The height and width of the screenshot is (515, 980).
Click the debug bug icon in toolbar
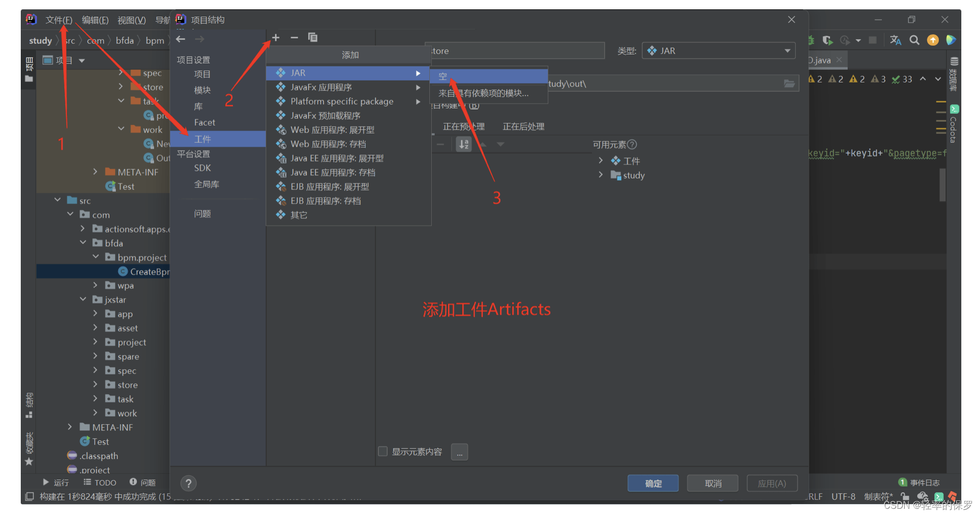tap(811, 40)
